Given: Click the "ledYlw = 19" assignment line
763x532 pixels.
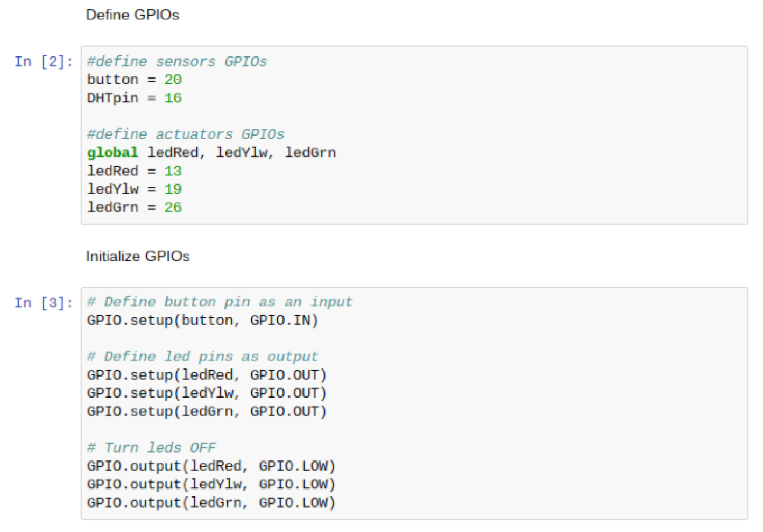Looking at the screenshot, I should 134,189.
